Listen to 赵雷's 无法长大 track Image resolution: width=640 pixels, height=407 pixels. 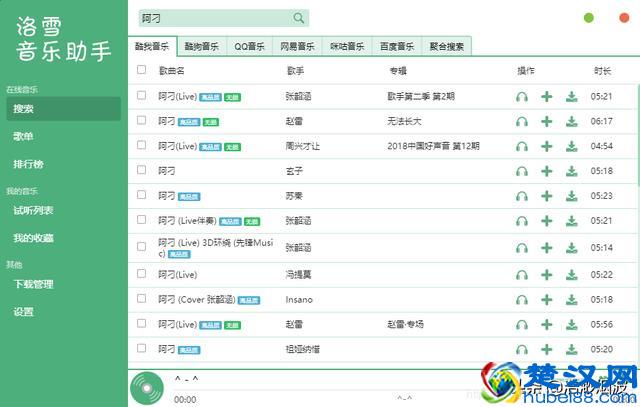tap(522, 122)
